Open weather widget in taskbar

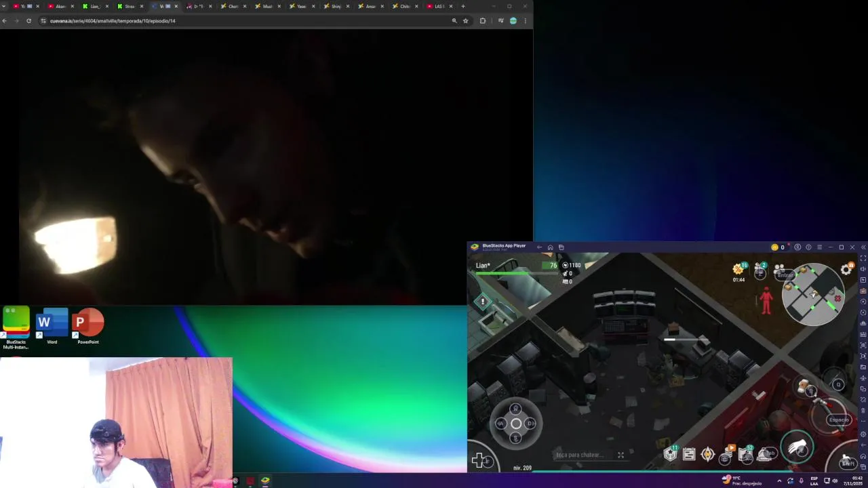(x=742, y=481)
